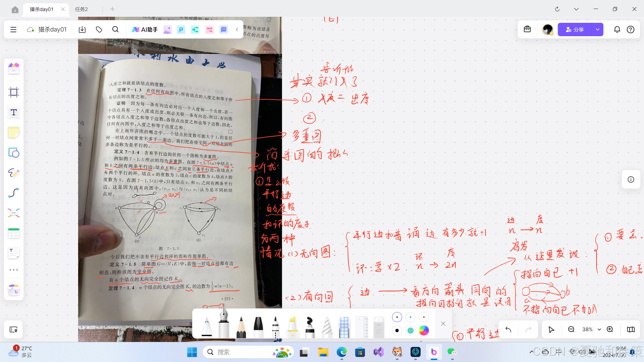The image size is (644, 362).
Task: Collapse the AI toolbar with left chevron
Action: pyautogui.click(x=237, y=29)
